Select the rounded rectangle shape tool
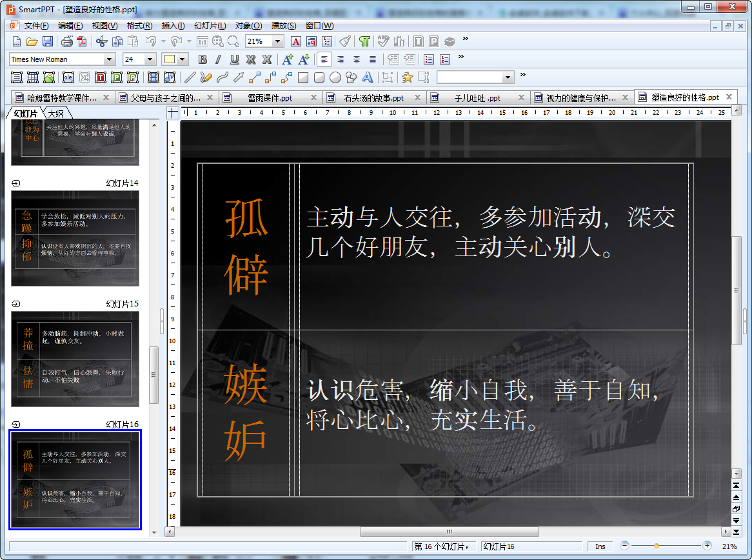This screenshot has height=560, width=752. pos(319,77)
